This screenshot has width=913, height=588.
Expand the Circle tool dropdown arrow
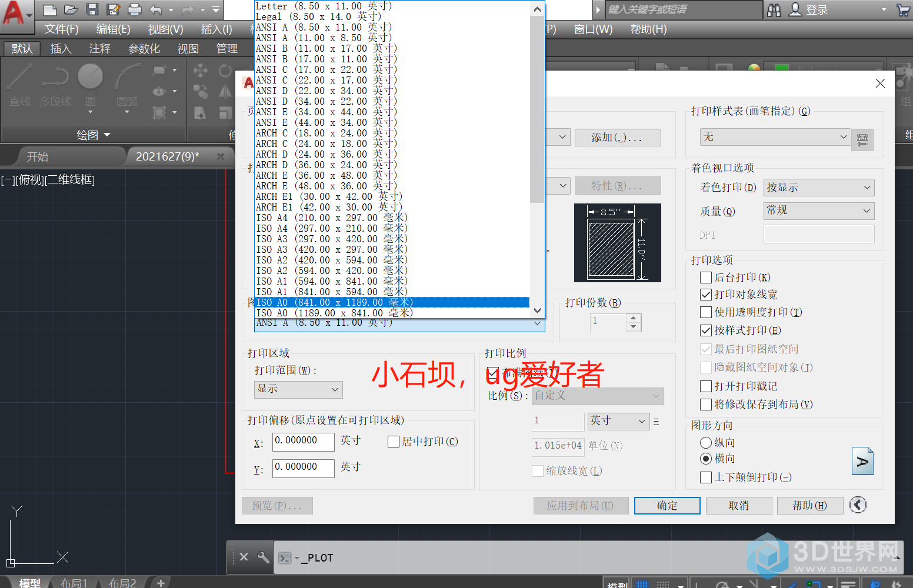pos(91,112)
